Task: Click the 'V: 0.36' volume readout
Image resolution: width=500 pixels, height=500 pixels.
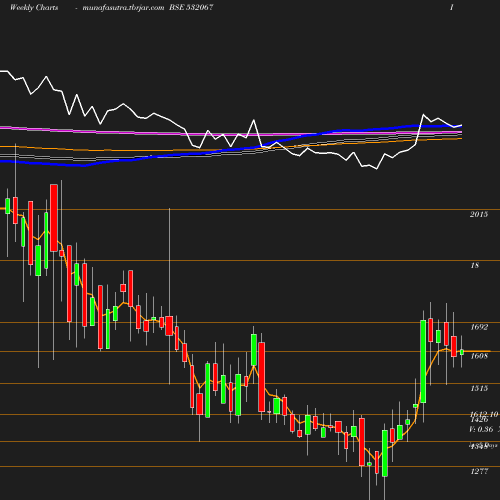Action: (481, 429)
